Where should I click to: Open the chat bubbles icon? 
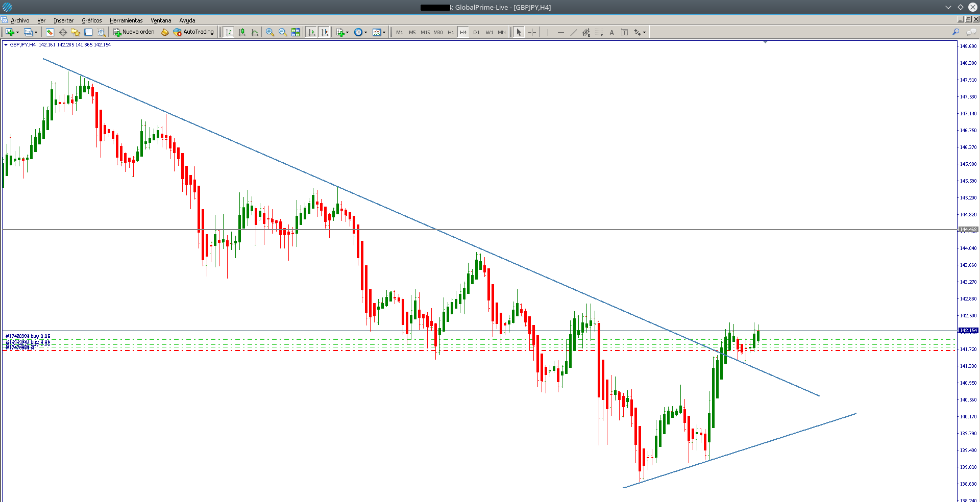pos(971,32)
